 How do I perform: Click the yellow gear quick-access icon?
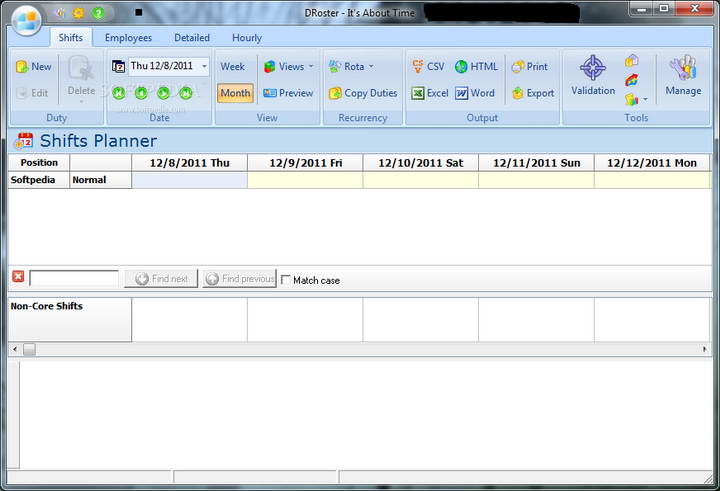(x=79, y=13)
